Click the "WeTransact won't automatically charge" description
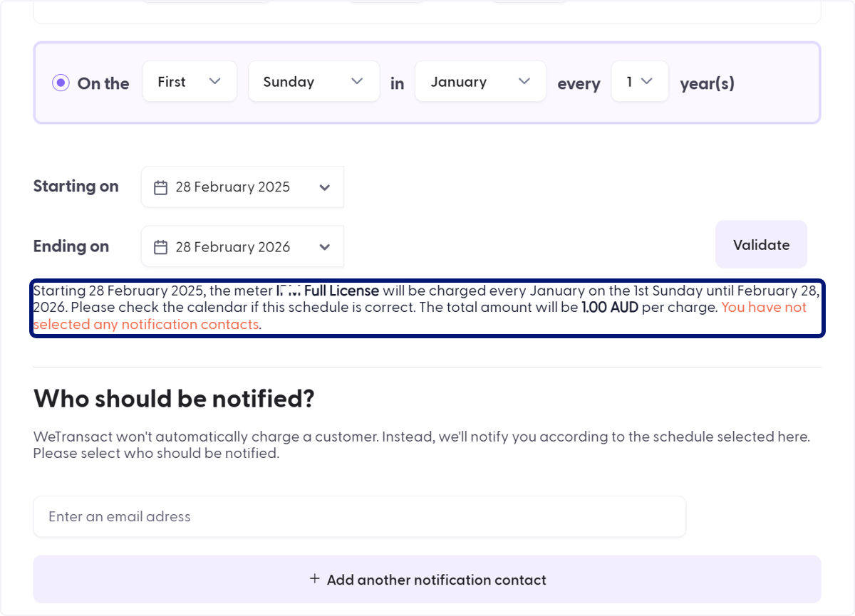 [422, 445]
